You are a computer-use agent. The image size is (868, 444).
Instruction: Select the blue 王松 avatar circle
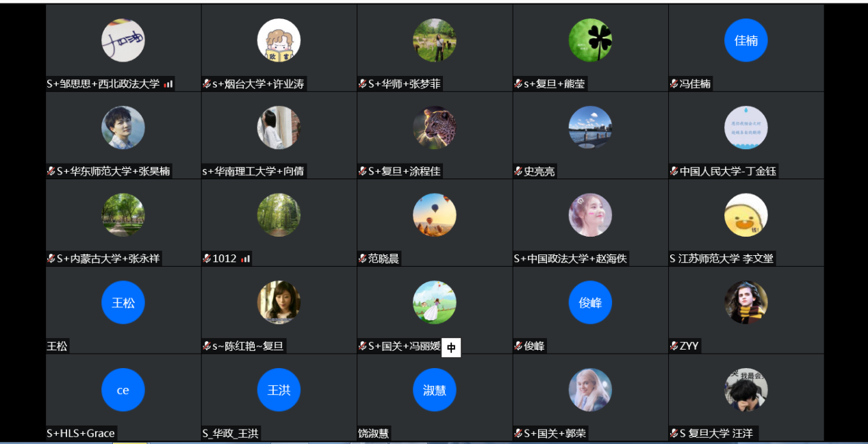123,302
